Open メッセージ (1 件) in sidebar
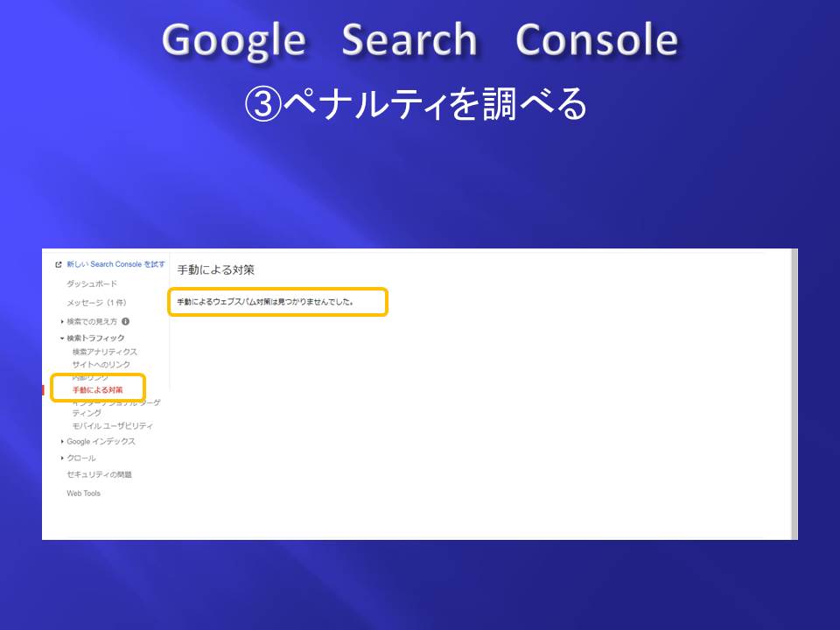Screen dimensions: 840x630 96,303
